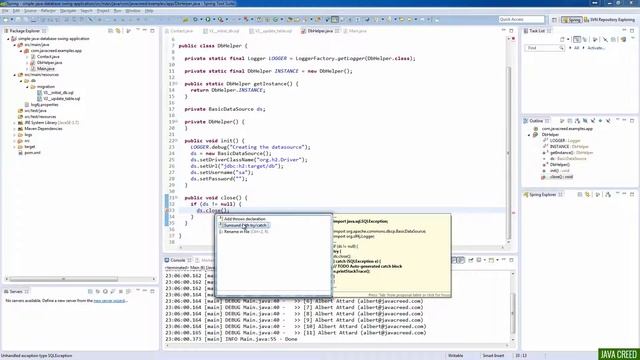Click the editor vertical scrollbar
The height and width of the screenshot is (360, 640).
click(509, 153)
